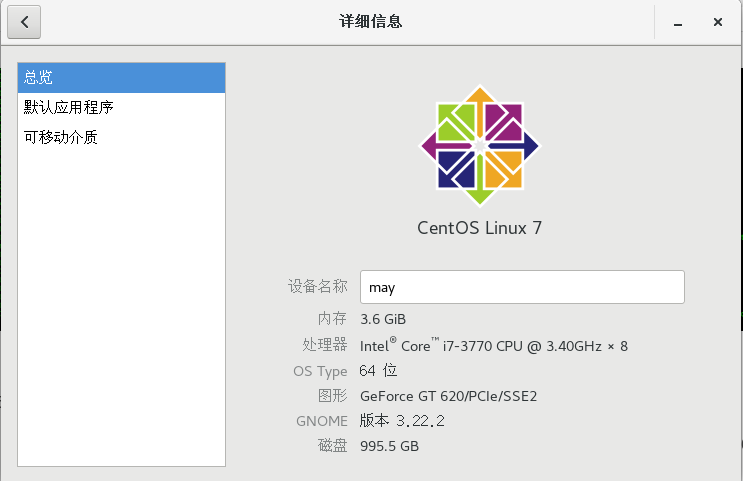Open the 可移动介质 section
The height and width of the screenshot is (481, 743).
coord(121,137)
